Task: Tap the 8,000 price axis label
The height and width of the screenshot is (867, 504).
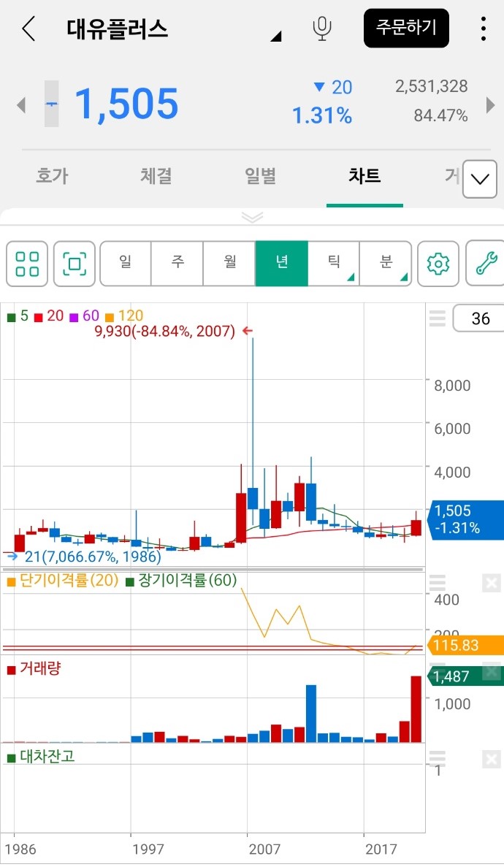Action: point(452,386)
